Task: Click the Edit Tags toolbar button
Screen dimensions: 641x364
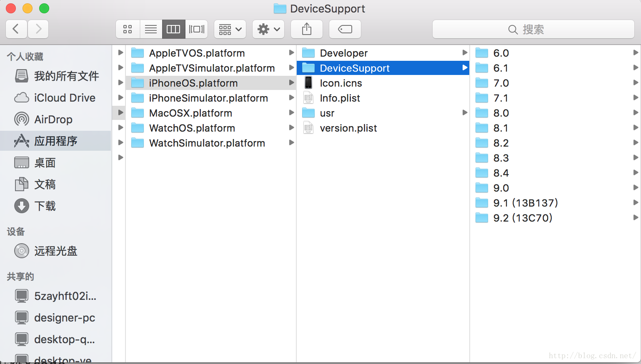Action: 345,29
